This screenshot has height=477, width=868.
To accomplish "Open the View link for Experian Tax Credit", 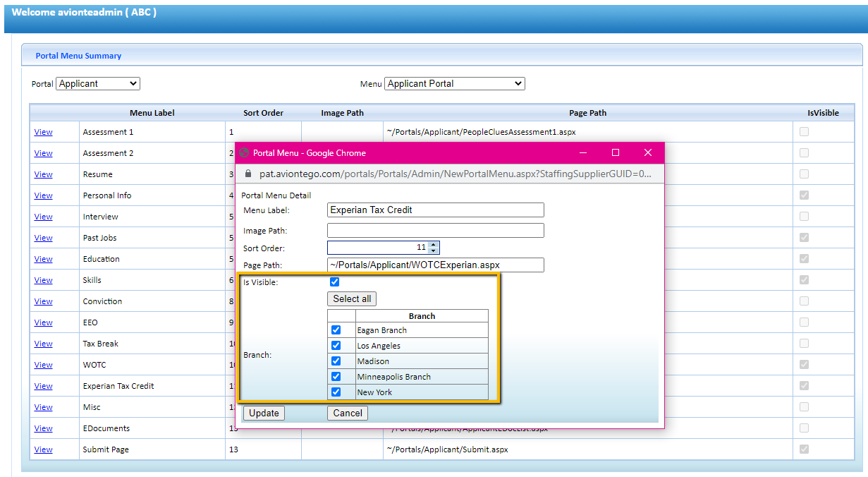I will 43,386.
